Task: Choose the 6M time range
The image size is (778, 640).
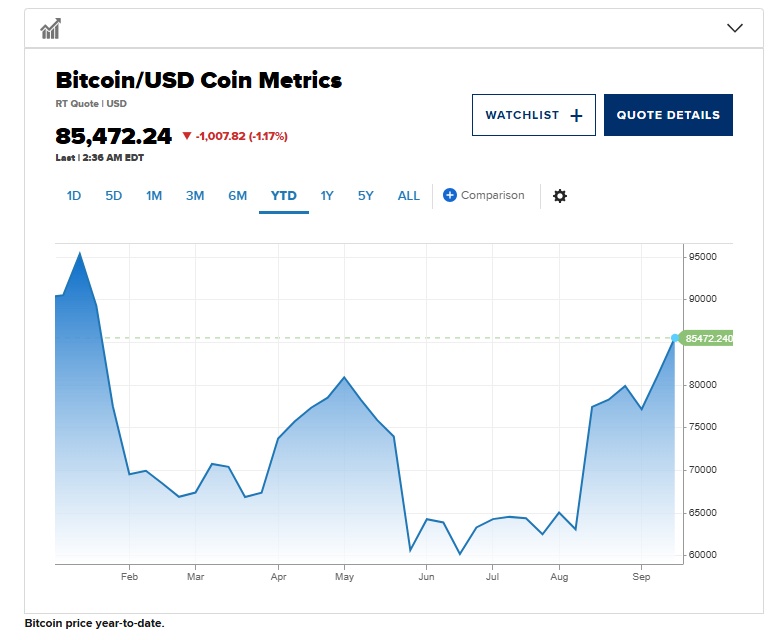Action: click(238, 196)
